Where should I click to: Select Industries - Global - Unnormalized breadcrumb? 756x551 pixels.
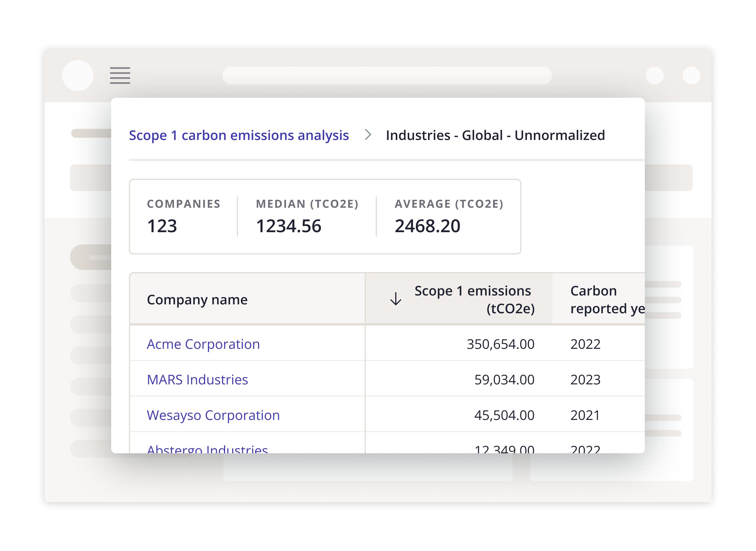click(495, 136)
